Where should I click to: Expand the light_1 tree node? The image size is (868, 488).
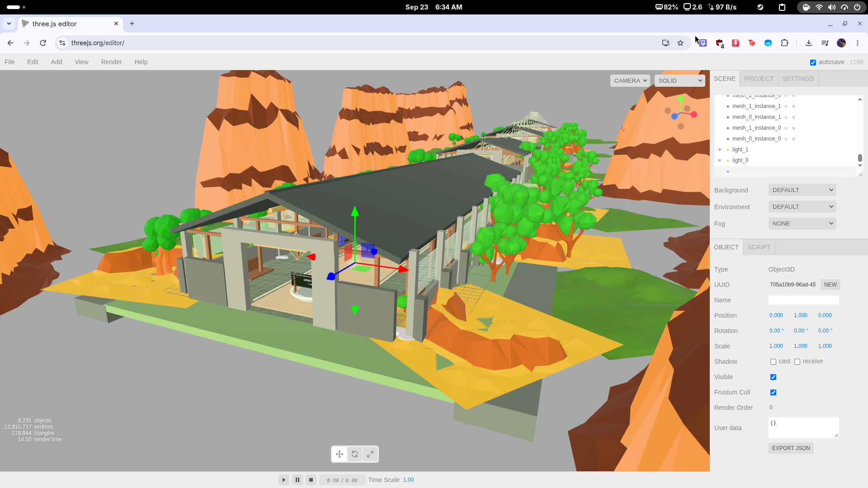(x=720, y=150)
